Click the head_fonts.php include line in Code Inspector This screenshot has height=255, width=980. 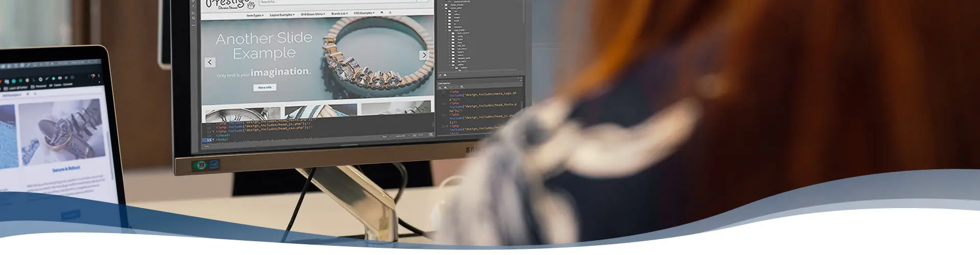483,107
